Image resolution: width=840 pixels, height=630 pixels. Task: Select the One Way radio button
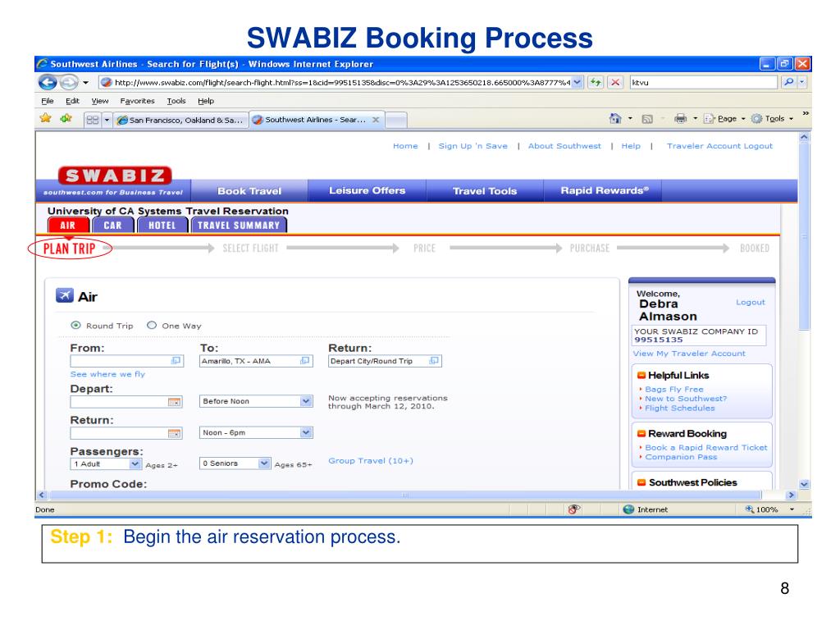[x=152, y=325]
